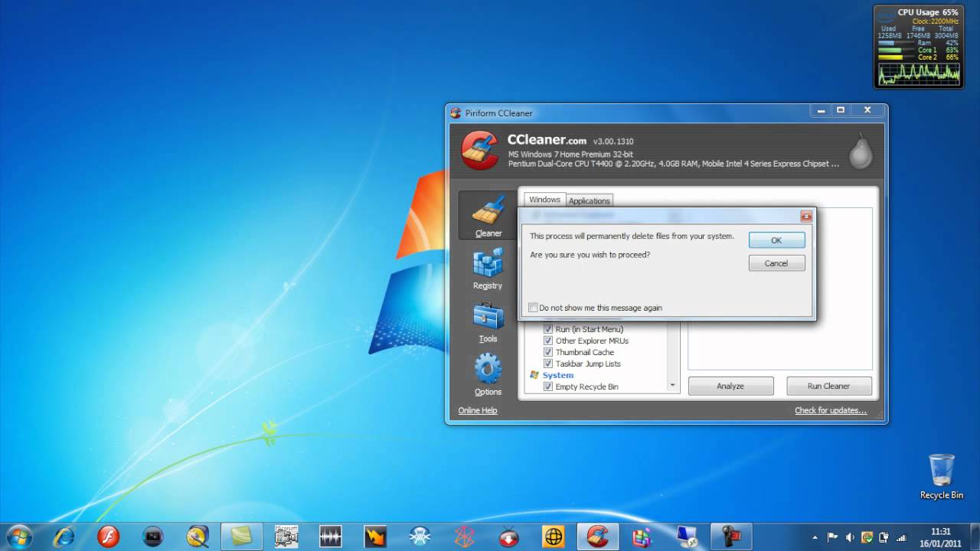Open the orange flame taskbar icon
980x551 pixels.
pyautogui.click(x=375, y=536)
